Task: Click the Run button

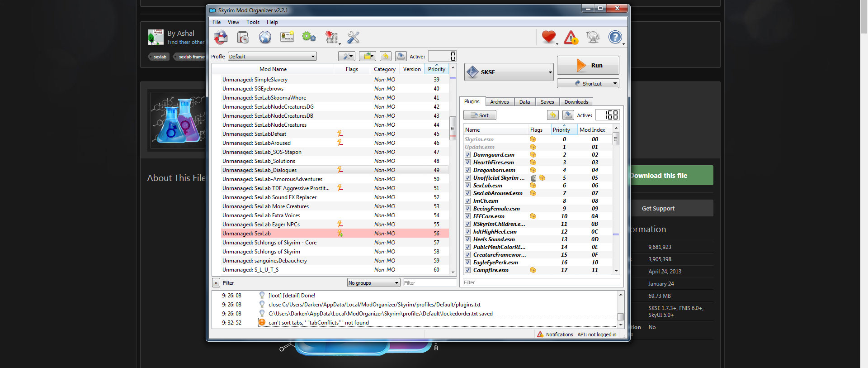Action: (588, 65)
